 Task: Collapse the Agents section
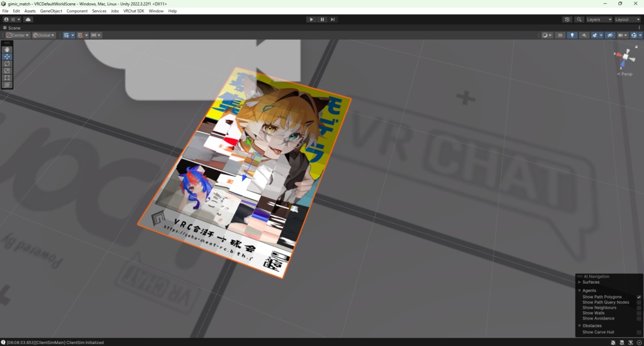(x=579, y=291)
